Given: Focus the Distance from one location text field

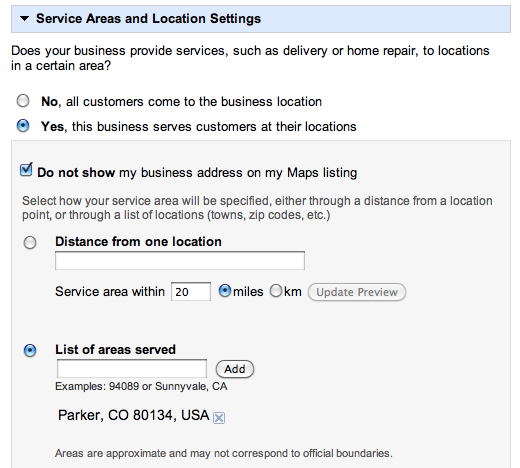Looking at the screenshot, I should coord(180,260).
